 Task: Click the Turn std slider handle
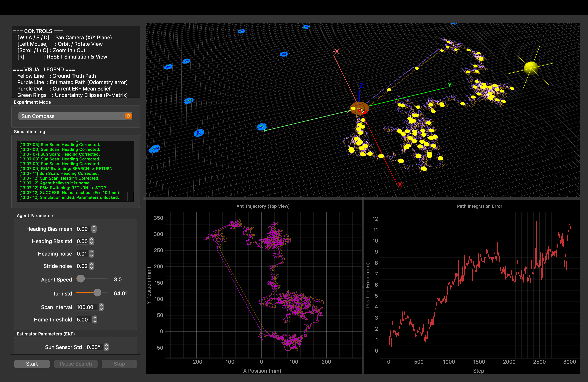click(97, 293)
